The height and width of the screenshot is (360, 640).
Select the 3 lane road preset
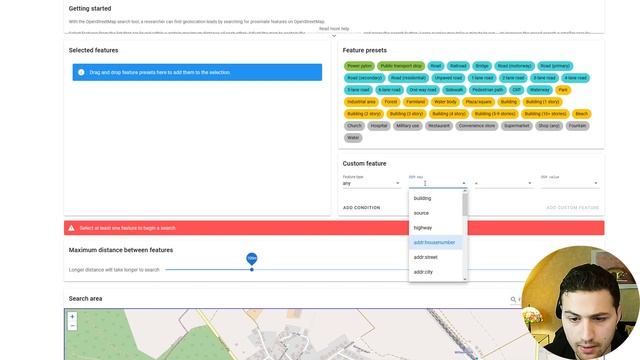click(544, 78)
